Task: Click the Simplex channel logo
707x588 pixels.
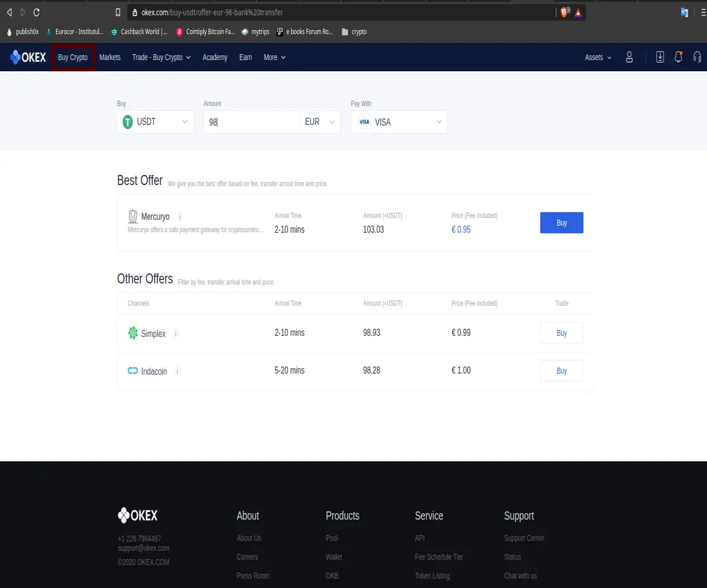Action: pos(133,333)
